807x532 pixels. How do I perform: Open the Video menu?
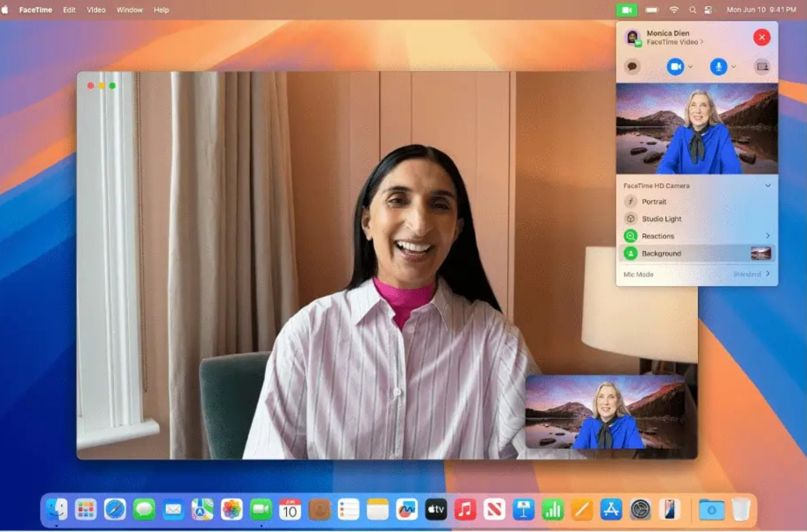96,9
